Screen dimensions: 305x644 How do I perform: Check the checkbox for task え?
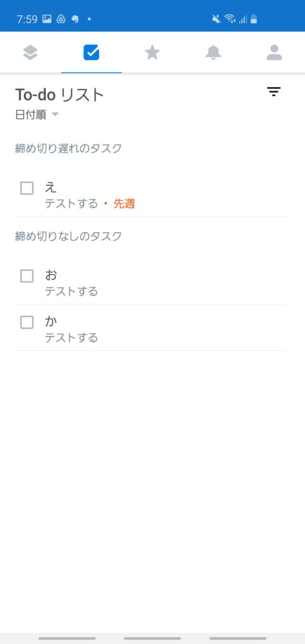click(27, 188)
